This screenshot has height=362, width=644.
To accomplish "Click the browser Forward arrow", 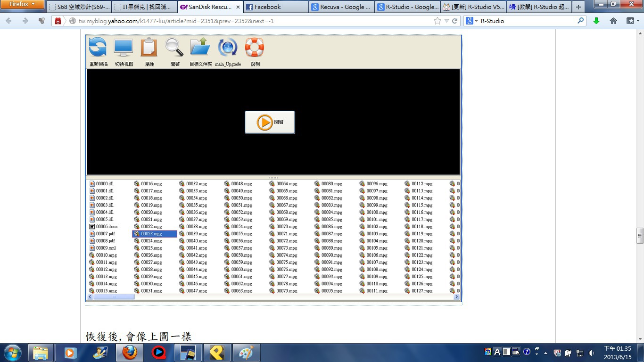I will click(x=25, y=21).
